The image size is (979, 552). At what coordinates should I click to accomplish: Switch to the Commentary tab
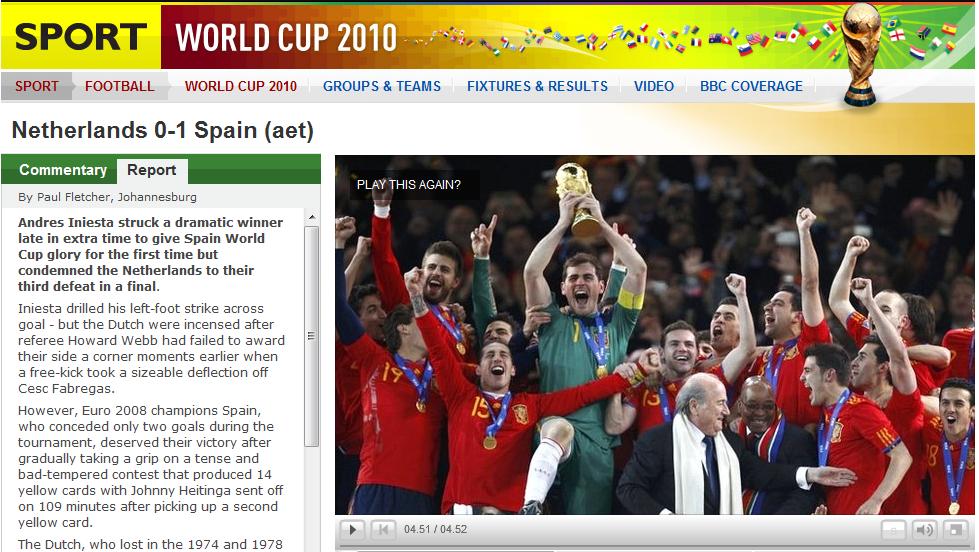(62, 170)
